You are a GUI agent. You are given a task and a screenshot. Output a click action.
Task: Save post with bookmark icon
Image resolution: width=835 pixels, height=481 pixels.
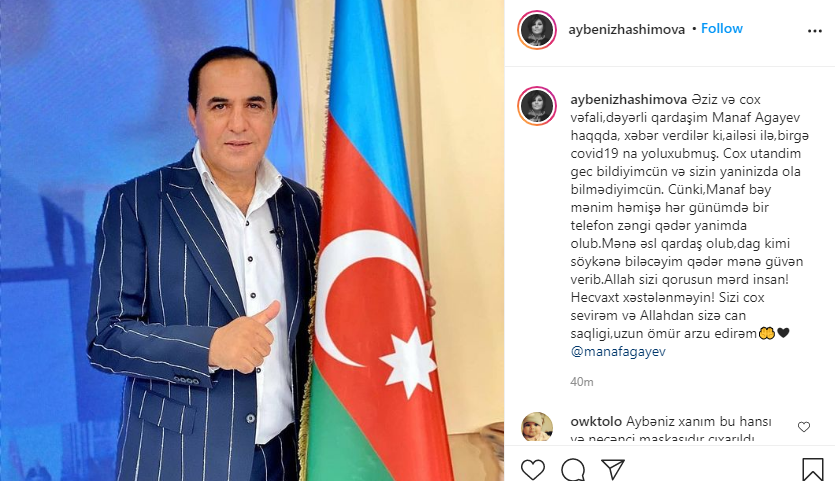[x=812, y=469]
